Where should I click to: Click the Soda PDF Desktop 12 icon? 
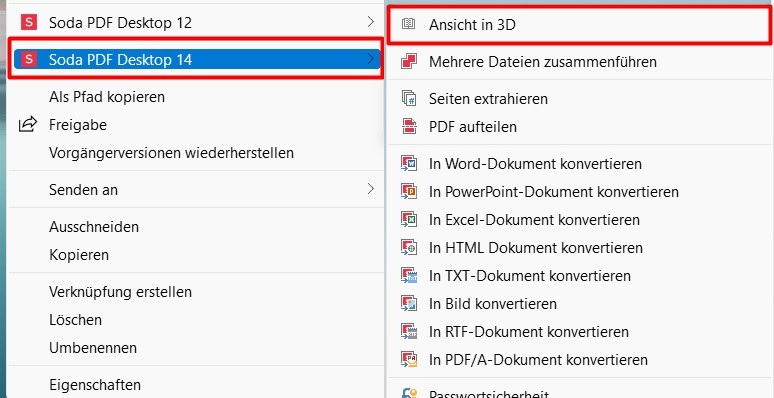tap(29, 23)
